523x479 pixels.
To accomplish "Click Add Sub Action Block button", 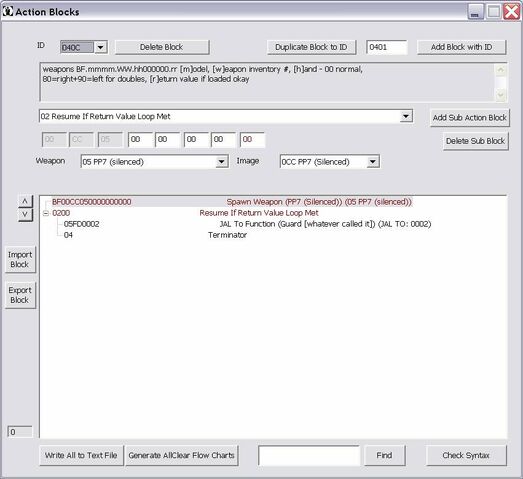I will (x=469, y=118).
